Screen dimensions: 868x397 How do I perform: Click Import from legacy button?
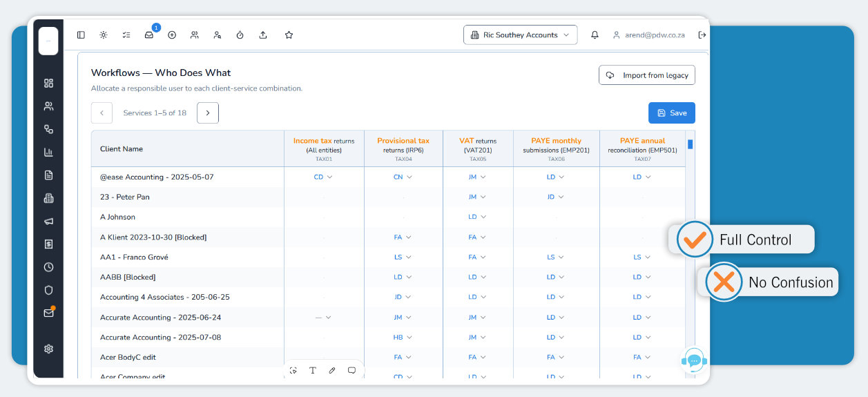tap(647, 75)
